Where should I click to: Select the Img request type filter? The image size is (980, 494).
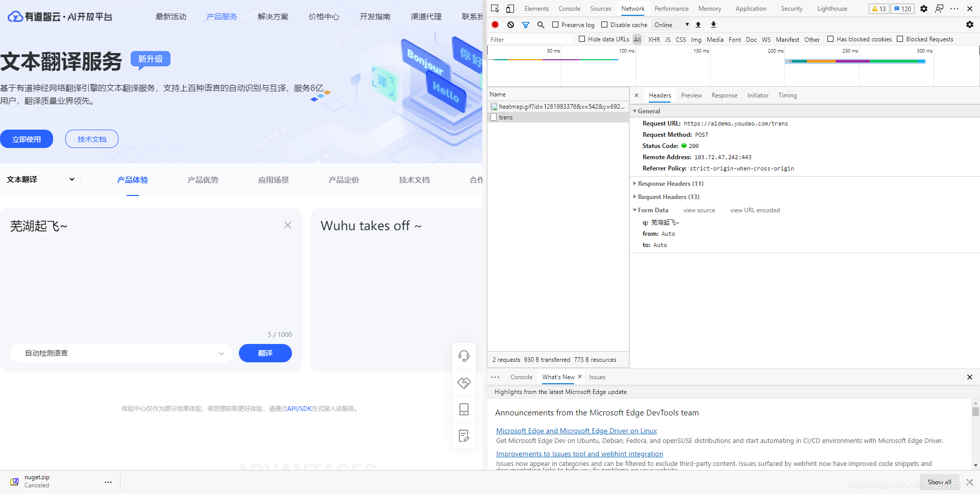point(696,39)
